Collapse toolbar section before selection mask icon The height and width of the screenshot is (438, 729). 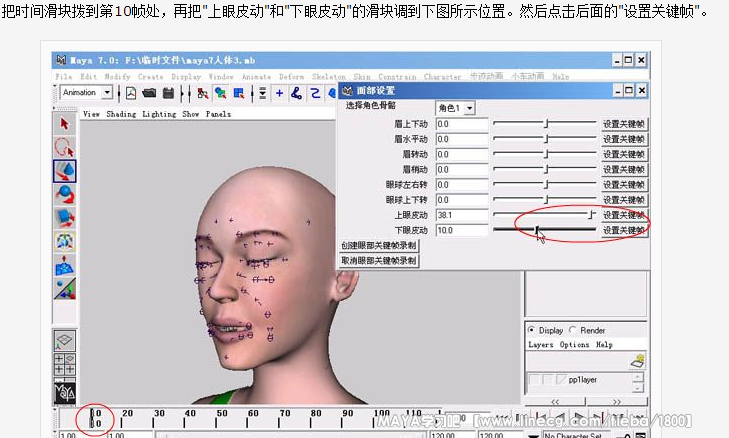click(x=252, y=93)
